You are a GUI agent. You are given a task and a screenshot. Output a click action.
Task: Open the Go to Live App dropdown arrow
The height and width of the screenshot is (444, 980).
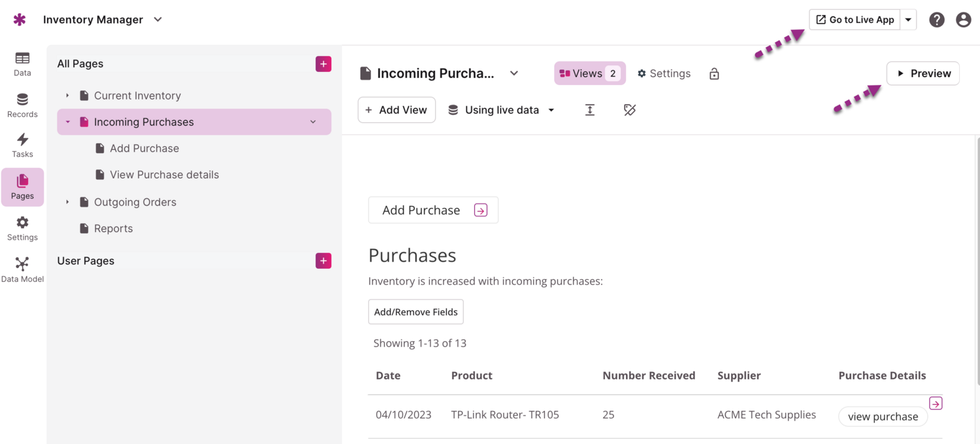coord(908,20)
